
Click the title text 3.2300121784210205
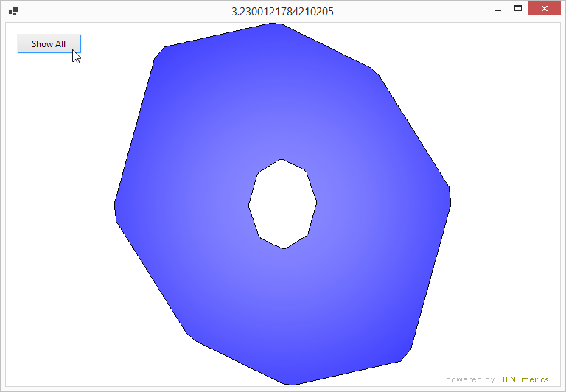pos(282,12)
